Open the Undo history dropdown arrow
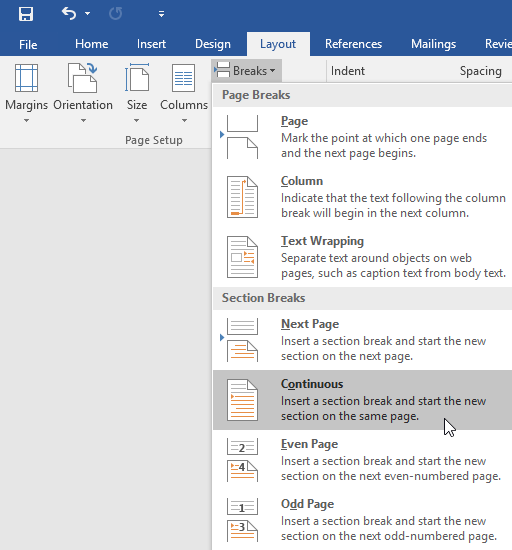512x550 pixels. click(88, 14)
